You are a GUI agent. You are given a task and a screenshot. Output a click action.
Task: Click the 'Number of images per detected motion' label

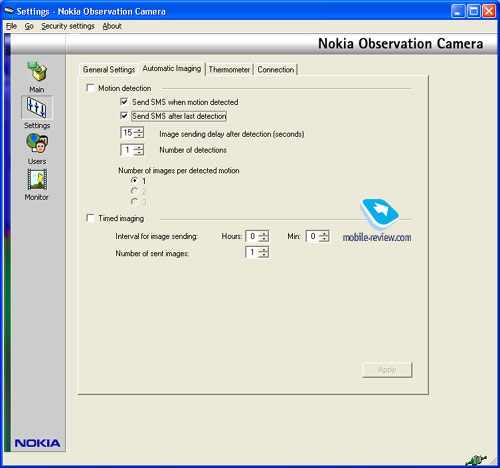[179, 170]
